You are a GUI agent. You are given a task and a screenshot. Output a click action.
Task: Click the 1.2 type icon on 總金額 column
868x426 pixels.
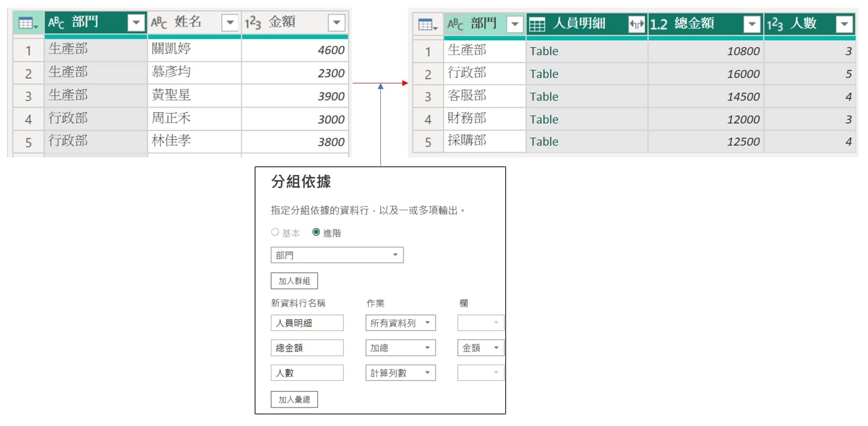tap(659, 24)
